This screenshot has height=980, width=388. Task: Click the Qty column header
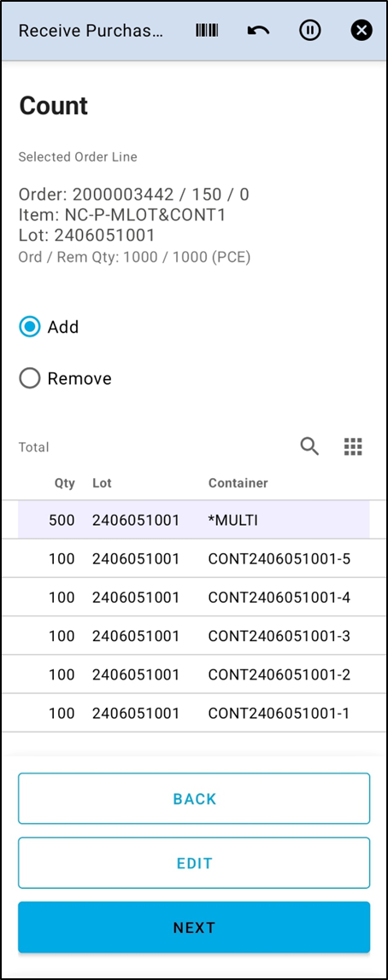click(64, 483)
